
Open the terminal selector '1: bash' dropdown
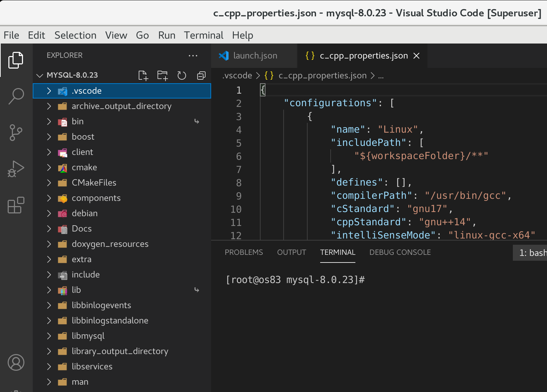[x=530, y=253]
